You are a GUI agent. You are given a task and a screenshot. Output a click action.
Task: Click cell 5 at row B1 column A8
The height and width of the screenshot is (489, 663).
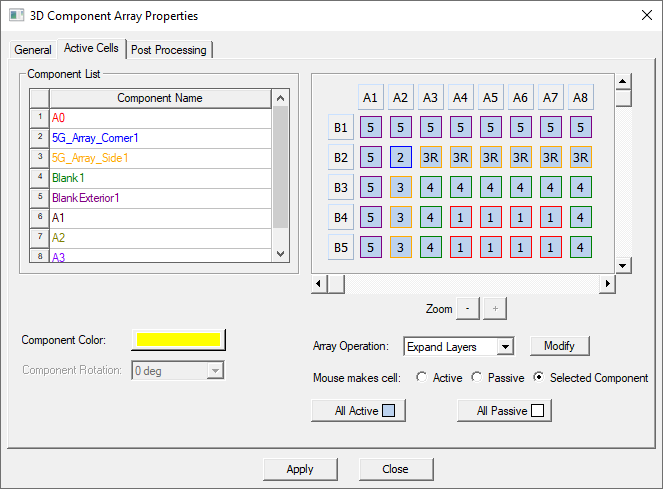581,127
